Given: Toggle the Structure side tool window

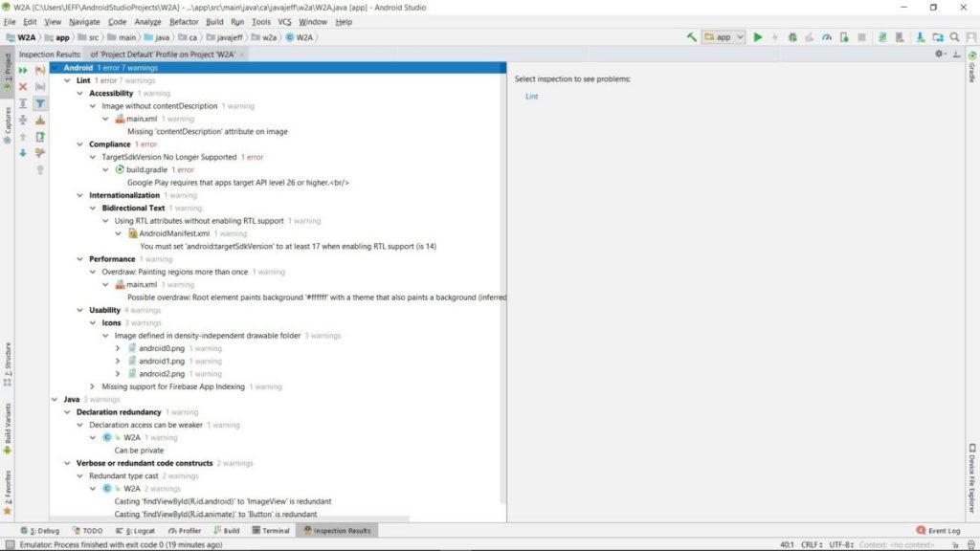Looking at the screenshot, I should (8, 364).
